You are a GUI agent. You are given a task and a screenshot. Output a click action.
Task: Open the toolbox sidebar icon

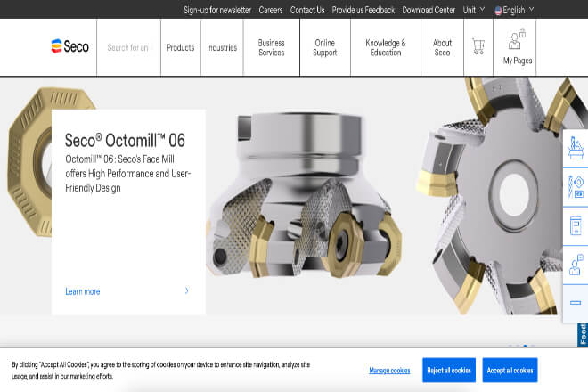[x=576, y=148]
